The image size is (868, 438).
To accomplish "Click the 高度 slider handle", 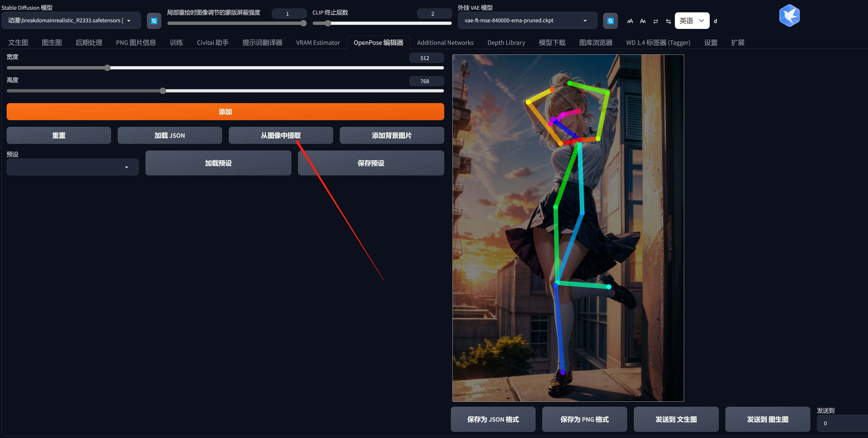I will (163, 91).
